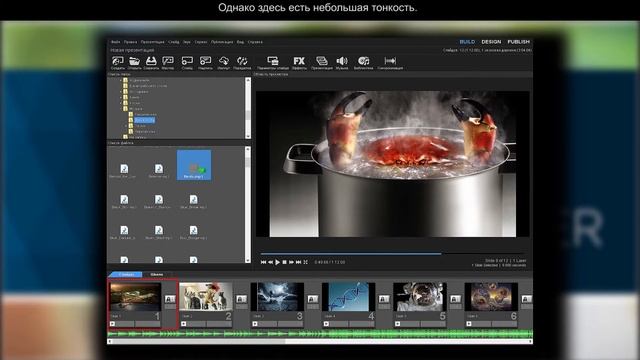This screenshot has width=640, height=360.
Task: Select the Timeline tab next to Slides
Action: click(157, 274)
